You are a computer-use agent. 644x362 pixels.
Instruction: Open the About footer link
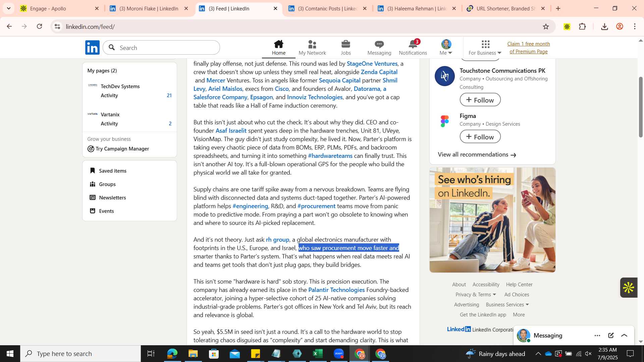coord(459,284)
